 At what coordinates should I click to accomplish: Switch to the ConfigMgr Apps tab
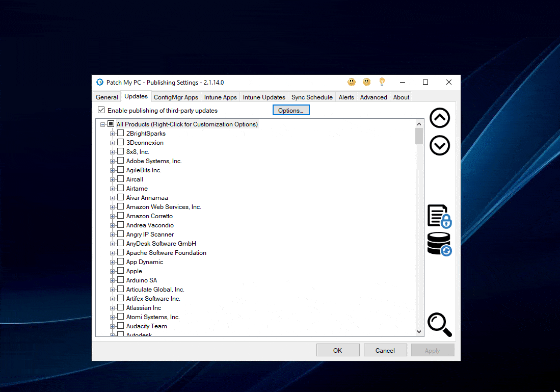[x=176, y=97]
